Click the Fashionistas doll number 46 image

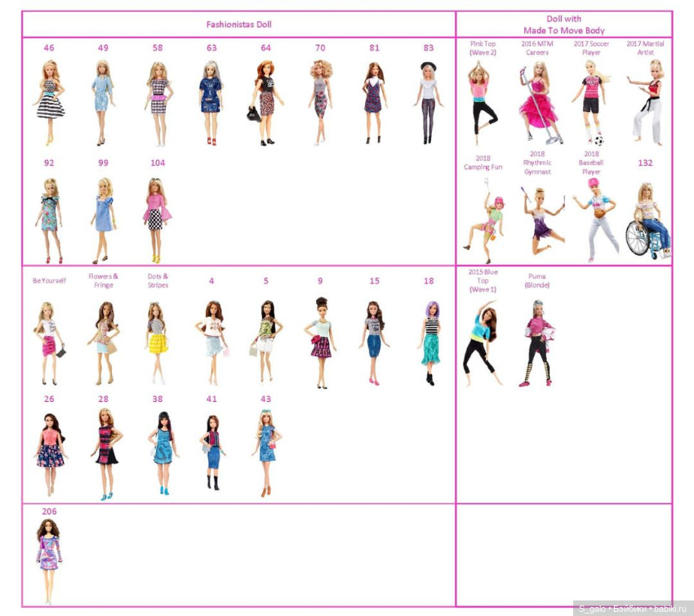tap(49, 101)
